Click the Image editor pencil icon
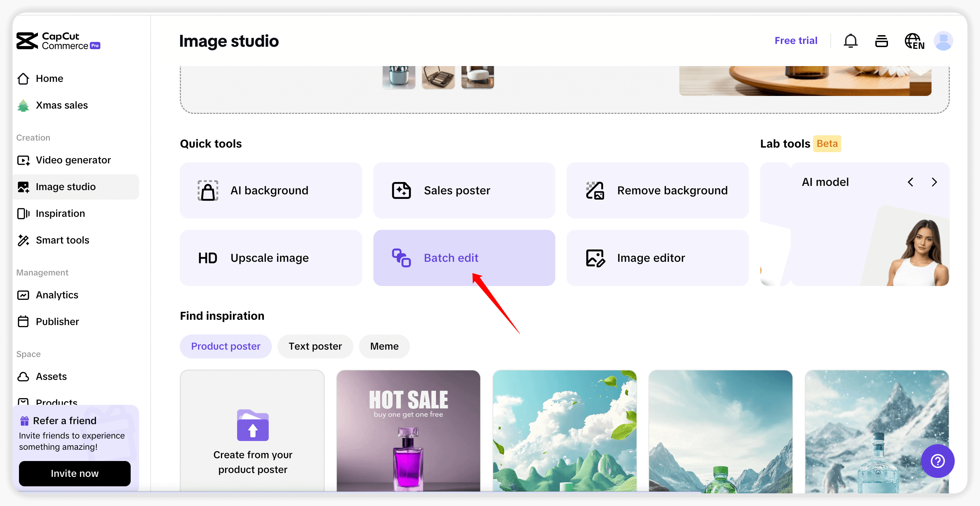This screenshot has width=980, height=506. (x=595, y=258)
